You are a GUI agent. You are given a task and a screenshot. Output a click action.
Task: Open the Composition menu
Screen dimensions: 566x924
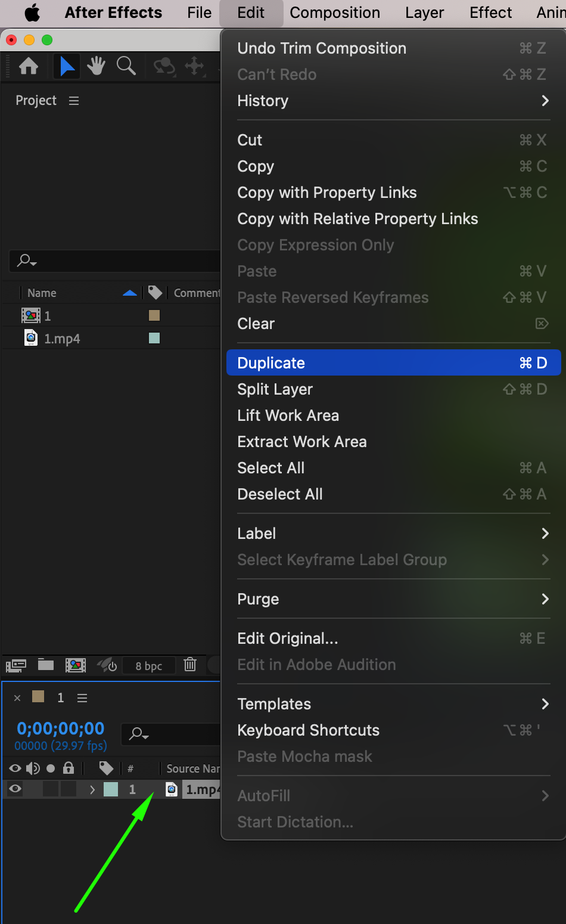coord(335,13)
